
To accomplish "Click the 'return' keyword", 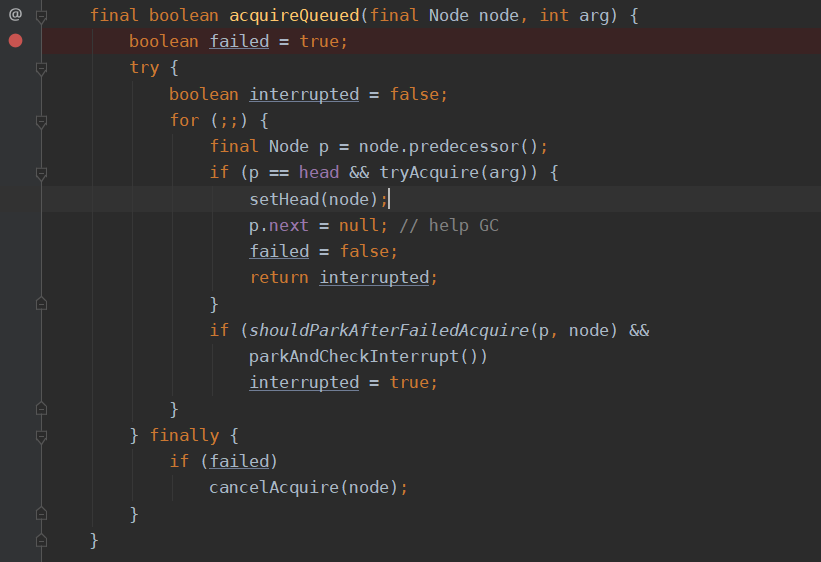I will [x=279, y=278].
